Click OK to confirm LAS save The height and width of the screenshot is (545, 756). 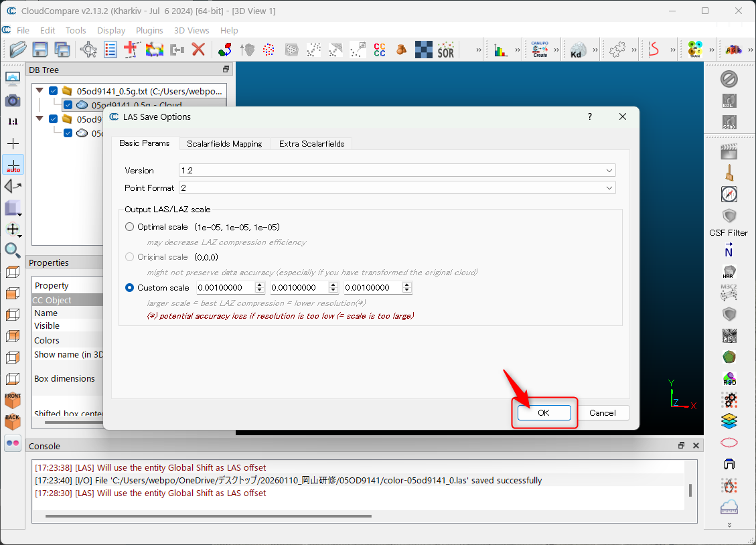tap(543, 413)
